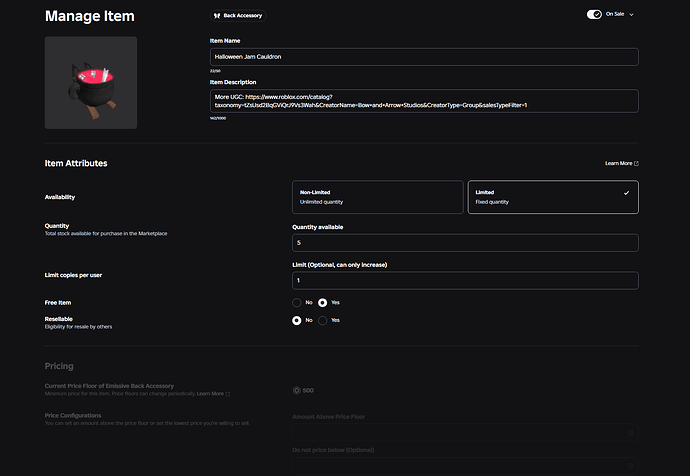Edit the limit copies per user field

coord(465,281)
